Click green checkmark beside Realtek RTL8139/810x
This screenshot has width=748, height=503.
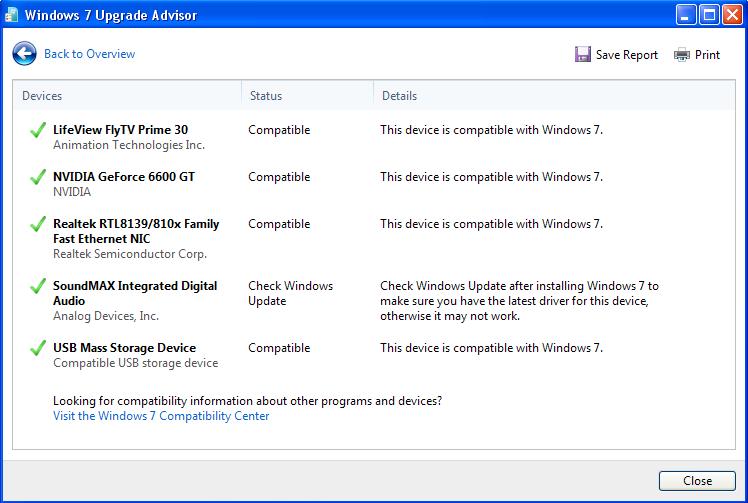coord(38,224)
